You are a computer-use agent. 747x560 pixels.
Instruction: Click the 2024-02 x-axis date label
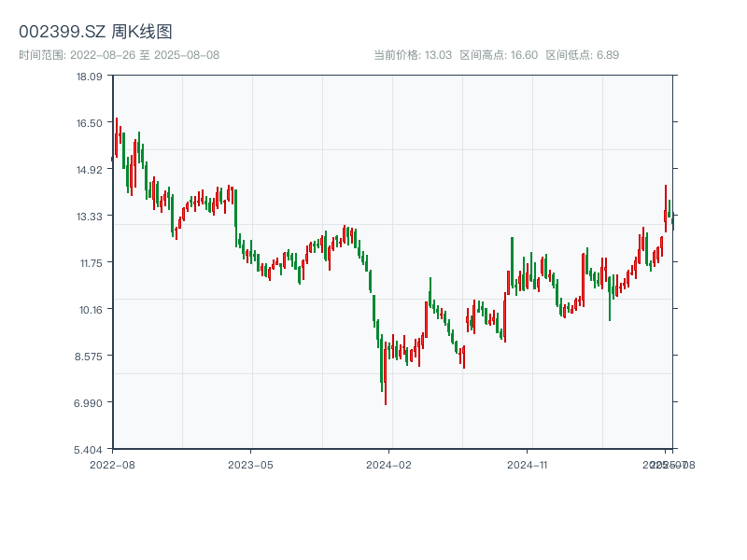pos(389,464)
